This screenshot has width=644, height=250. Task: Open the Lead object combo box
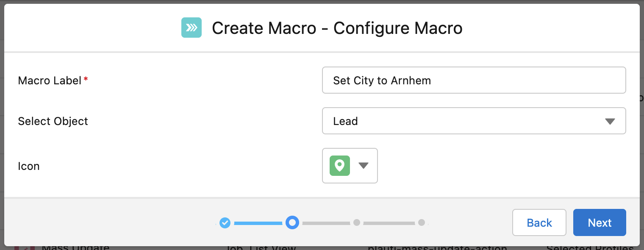click(474, 121)
